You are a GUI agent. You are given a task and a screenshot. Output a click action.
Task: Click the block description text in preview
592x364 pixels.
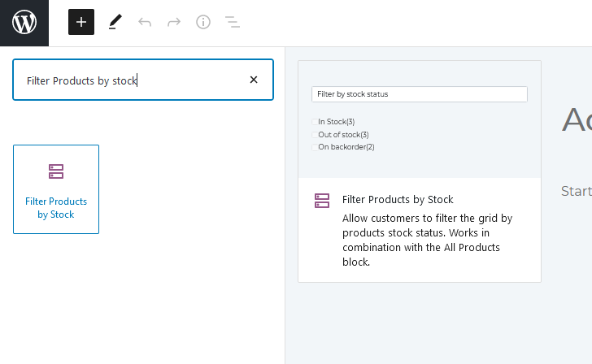[428, 240]
